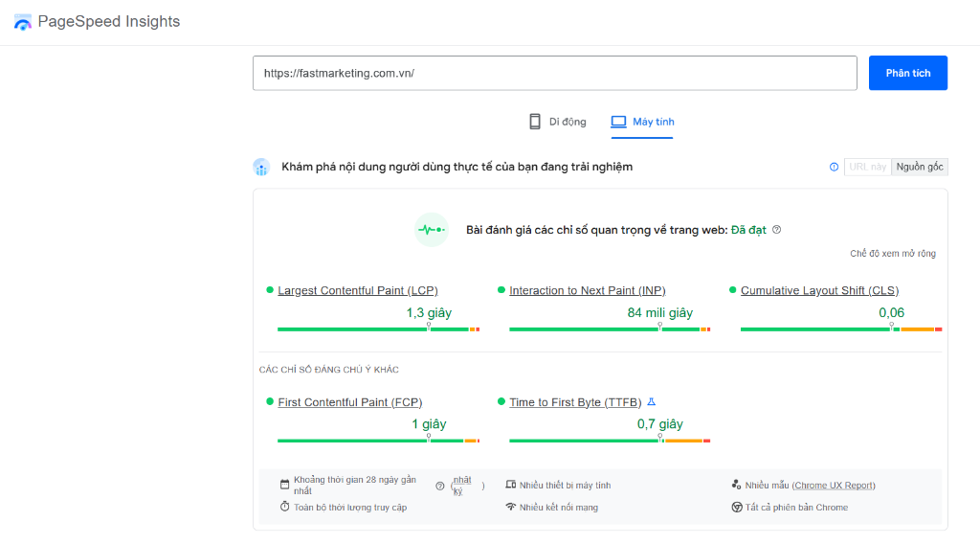The height and width of the screenshot is (544, 980).
Task: Click the devices icon for Nhiều thiết bị
Action: point(511,485)
